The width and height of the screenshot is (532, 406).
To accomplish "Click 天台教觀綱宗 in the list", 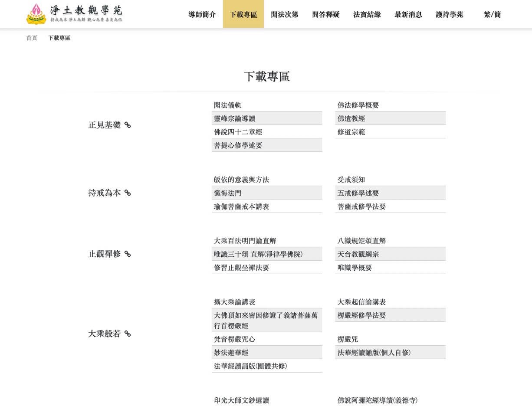I will coord(358,254).
